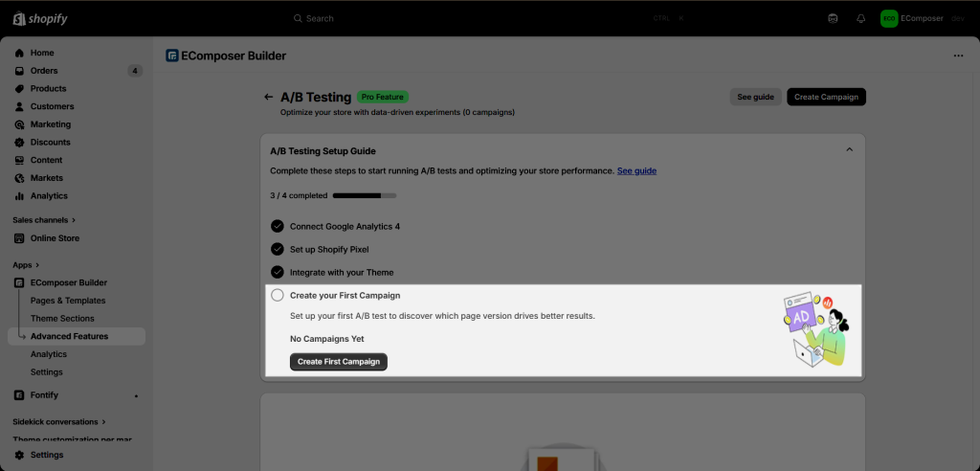Open the See guide link in description
The height and width of the screenshot is (471, 980).
tap(636, 170)
